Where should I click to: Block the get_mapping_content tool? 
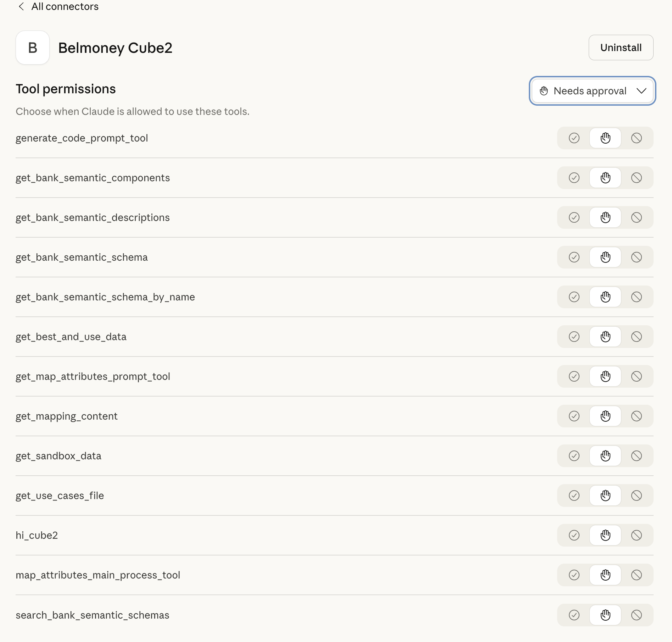tap(637, 416)
